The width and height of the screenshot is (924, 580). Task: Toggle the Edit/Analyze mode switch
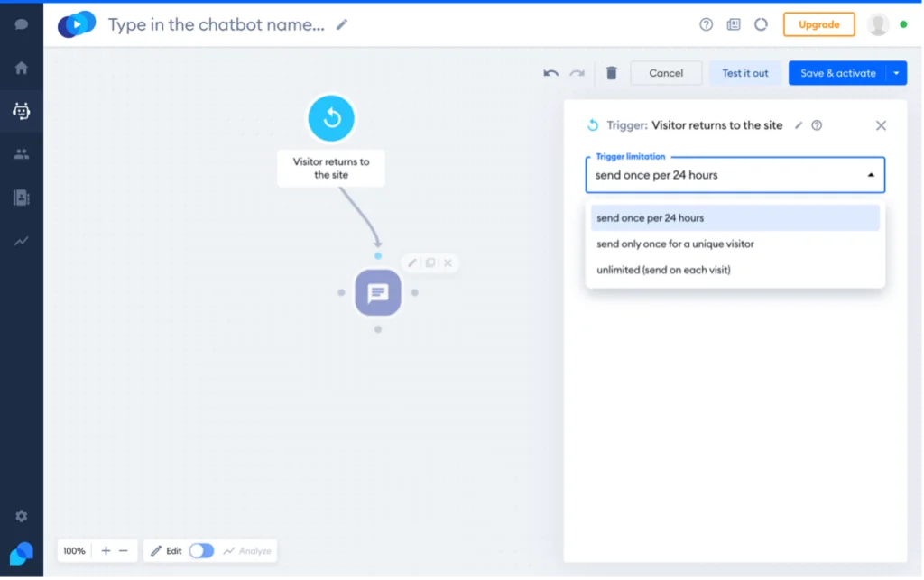tap(201, 550)
